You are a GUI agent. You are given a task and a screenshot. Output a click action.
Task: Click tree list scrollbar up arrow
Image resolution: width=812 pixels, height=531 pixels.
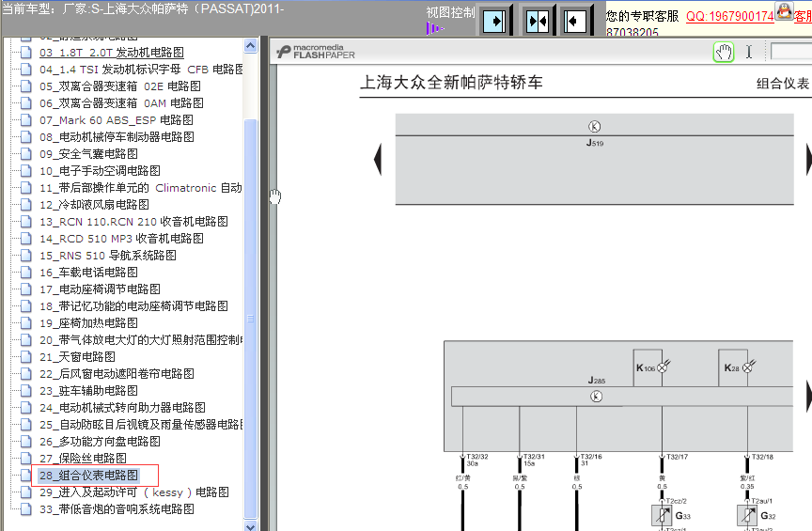pos(251,46)
